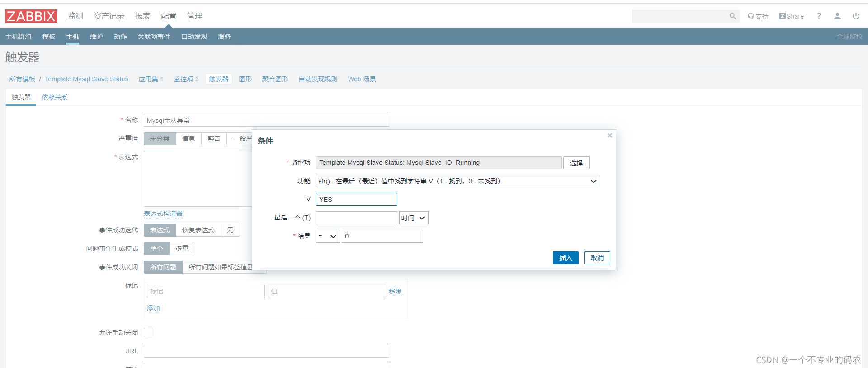Click the URL input field
This screenshot has width=868, height=368.
tap(266, 351)
